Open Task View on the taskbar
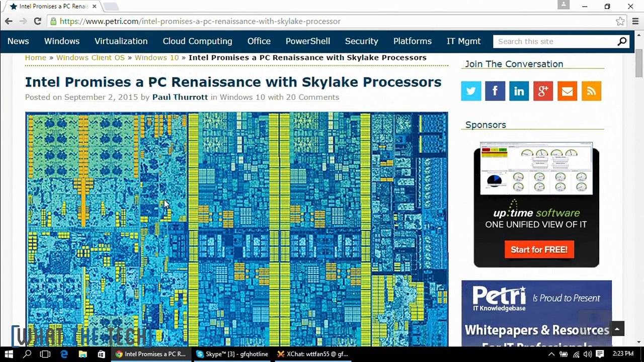This screenshot has height=362, width=644. 45,354
